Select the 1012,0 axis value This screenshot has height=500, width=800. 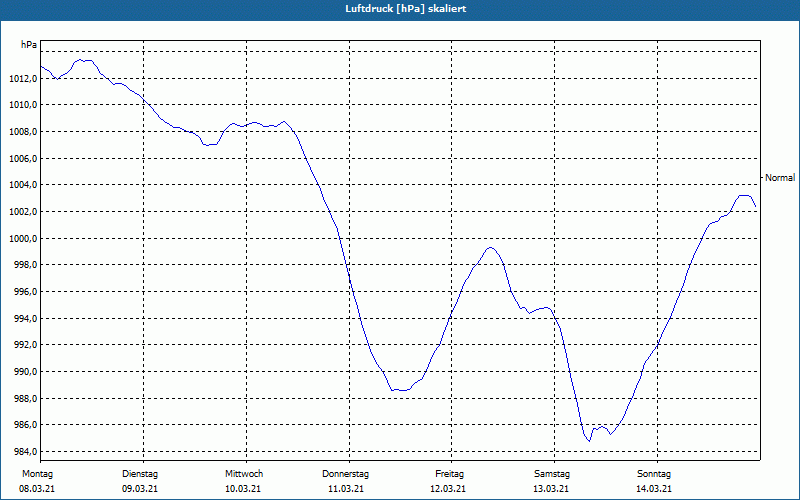[23, 79]
